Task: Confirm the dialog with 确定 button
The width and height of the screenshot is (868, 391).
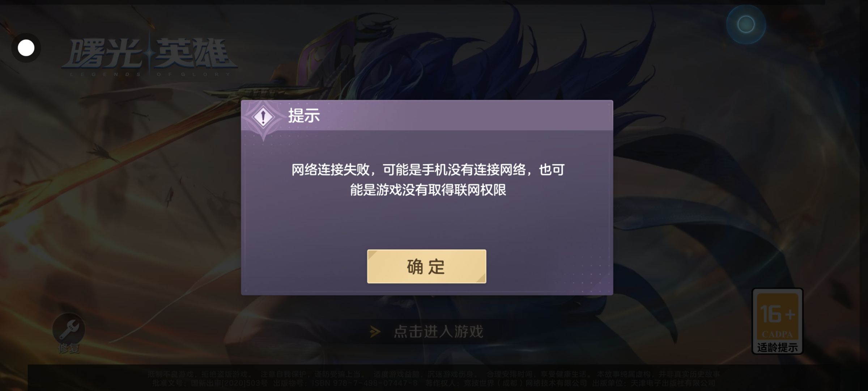Action: [426, 266]
